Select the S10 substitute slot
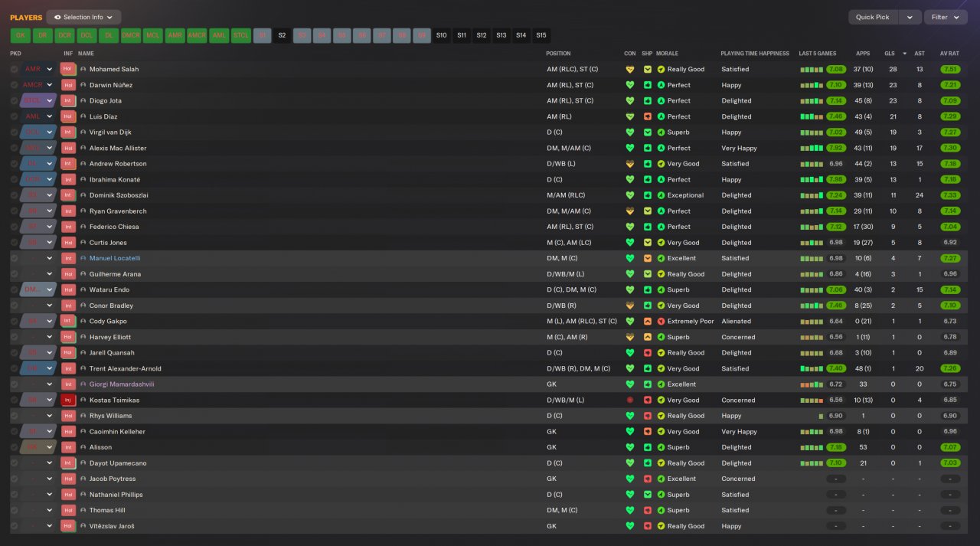The height and width of the screenshot is (546, 980). (x=441, y=35)
